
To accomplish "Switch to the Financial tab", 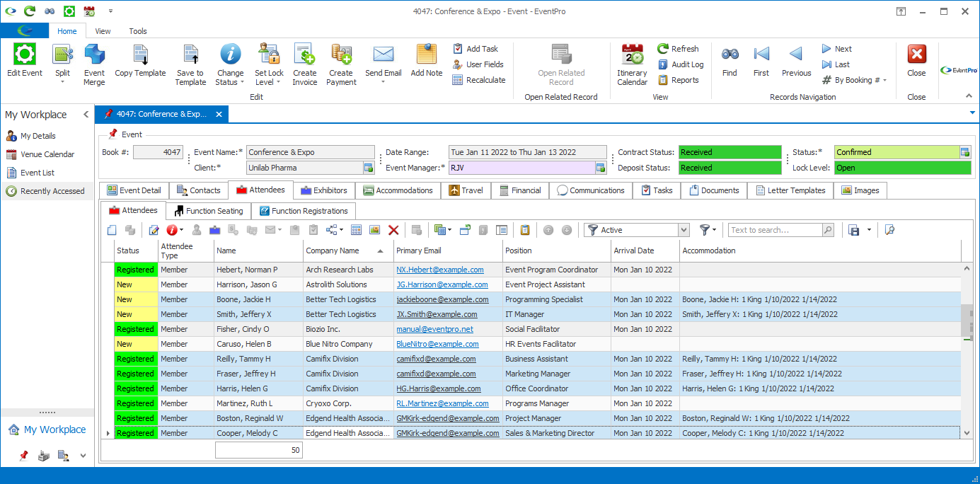I will click(520, 190).
